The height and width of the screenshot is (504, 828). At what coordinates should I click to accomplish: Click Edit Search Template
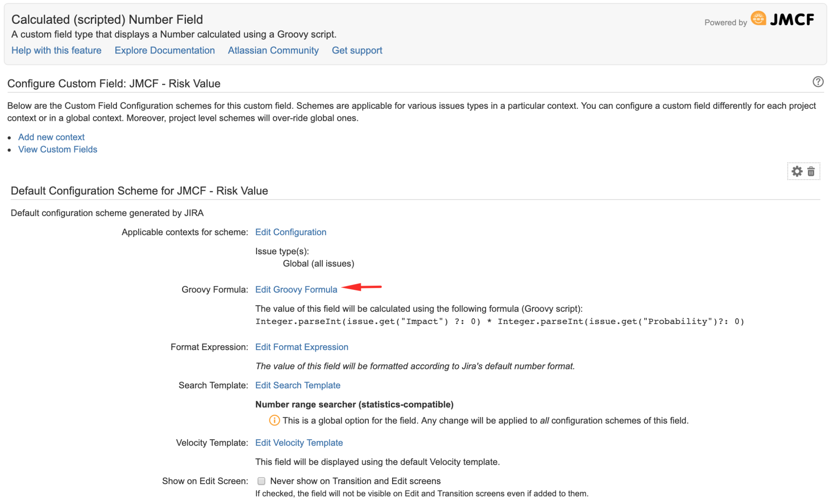pos(297,385)
